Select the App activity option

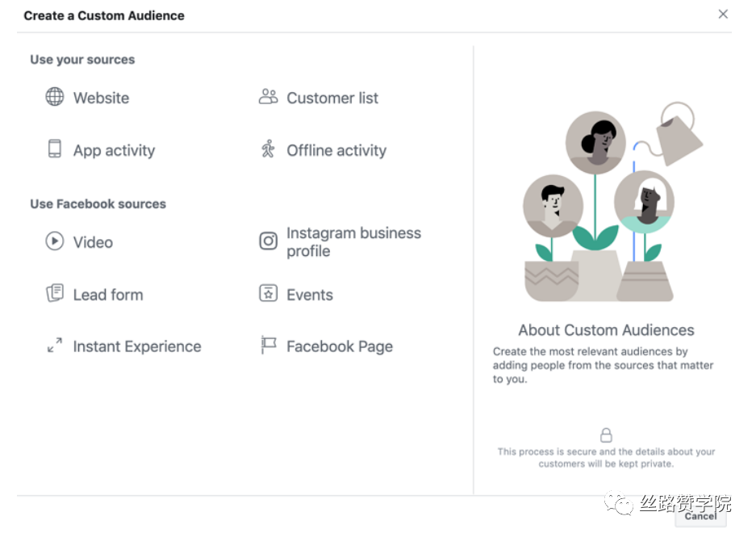coord(114,150)
